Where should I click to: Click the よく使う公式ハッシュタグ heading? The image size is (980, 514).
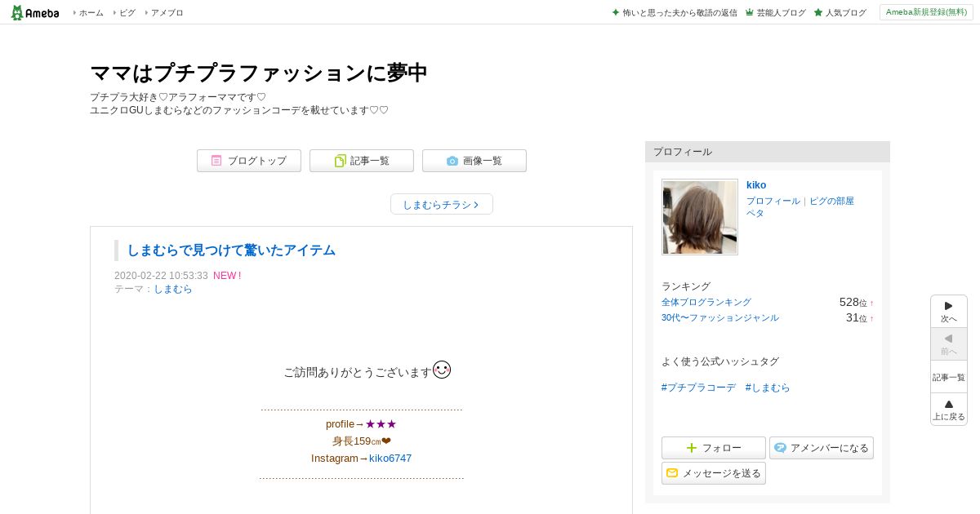(720, 361)
